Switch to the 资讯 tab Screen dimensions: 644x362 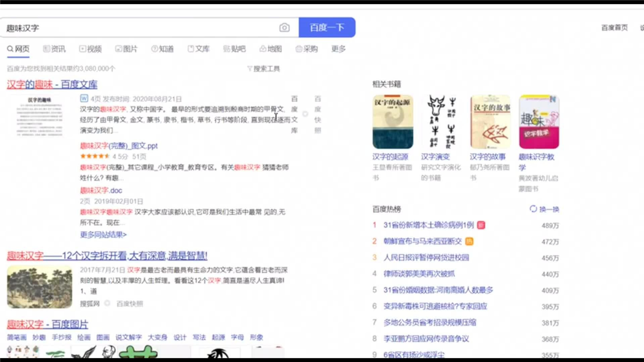[x=54, y=49]
